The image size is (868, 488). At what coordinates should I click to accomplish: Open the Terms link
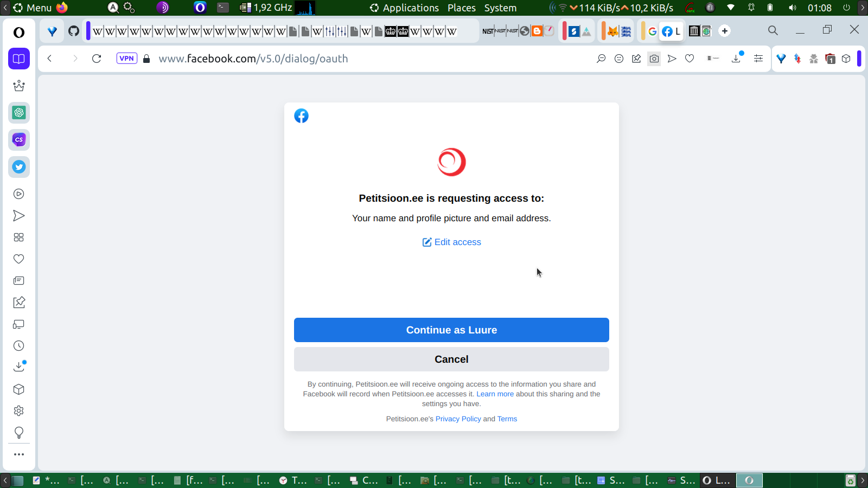[x=507, y=419]
